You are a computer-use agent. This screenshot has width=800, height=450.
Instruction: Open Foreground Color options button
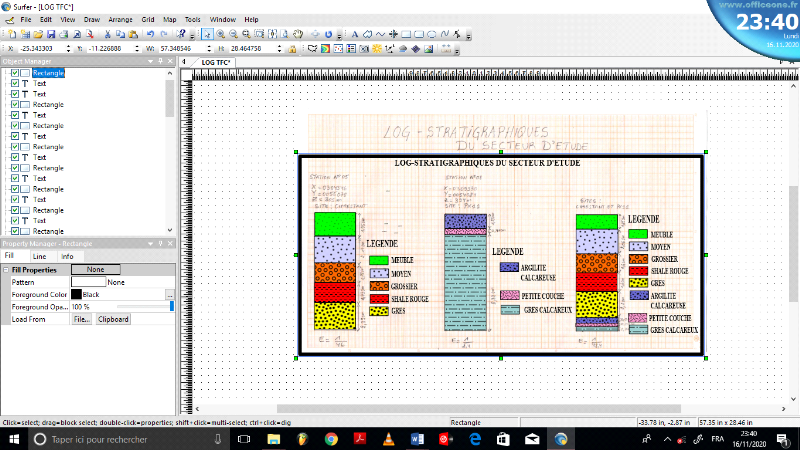169,294
